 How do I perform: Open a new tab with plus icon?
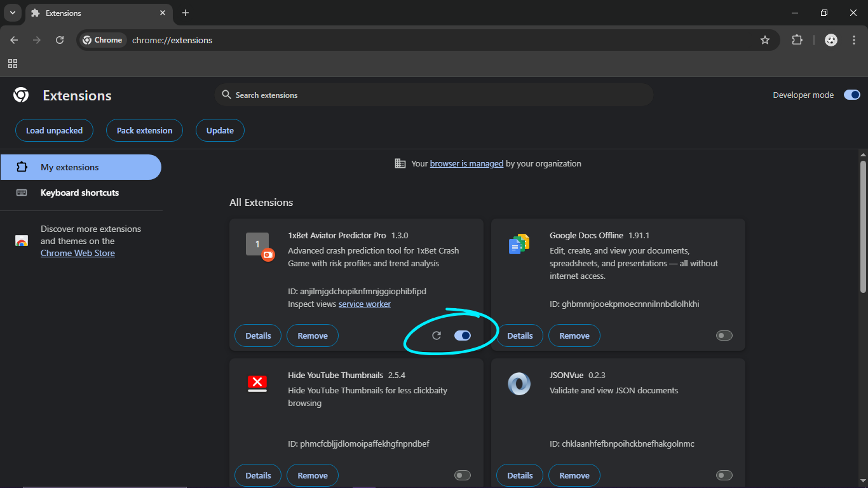pos(186,13)
